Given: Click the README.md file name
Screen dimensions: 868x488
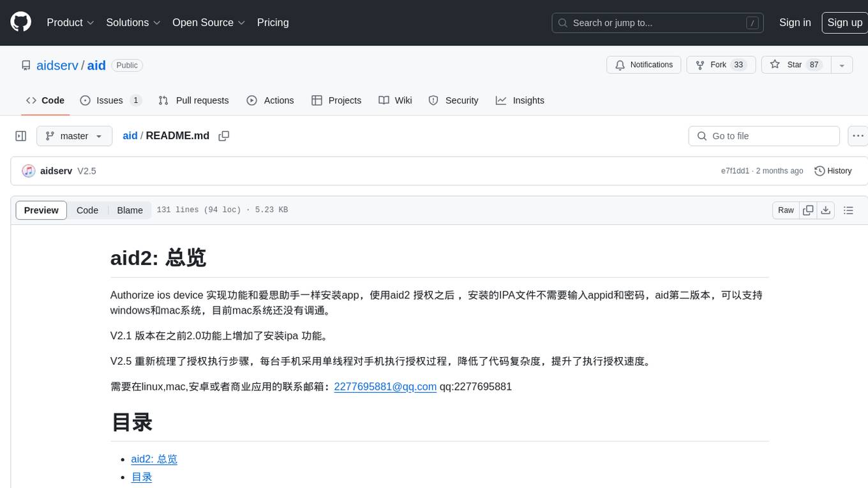Looking at the screenshot, I should click(x=177, y=136).
